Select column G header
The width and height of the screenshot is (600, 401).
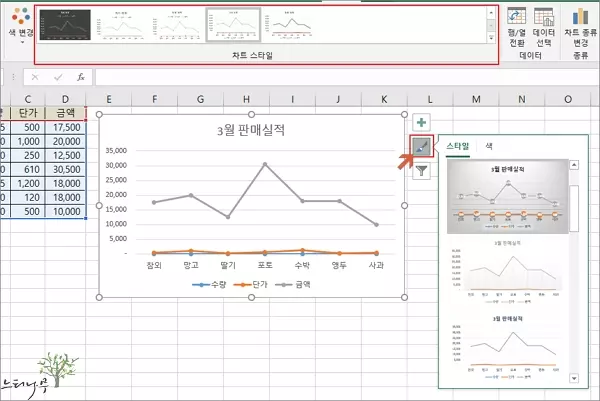click(x=201, y=99)
